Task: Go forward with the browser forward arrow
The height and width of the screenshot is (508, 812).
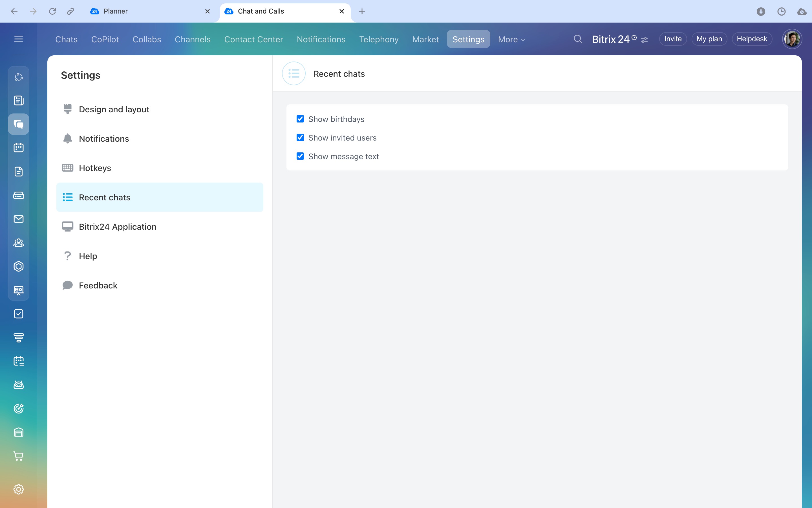Action: 33,11
